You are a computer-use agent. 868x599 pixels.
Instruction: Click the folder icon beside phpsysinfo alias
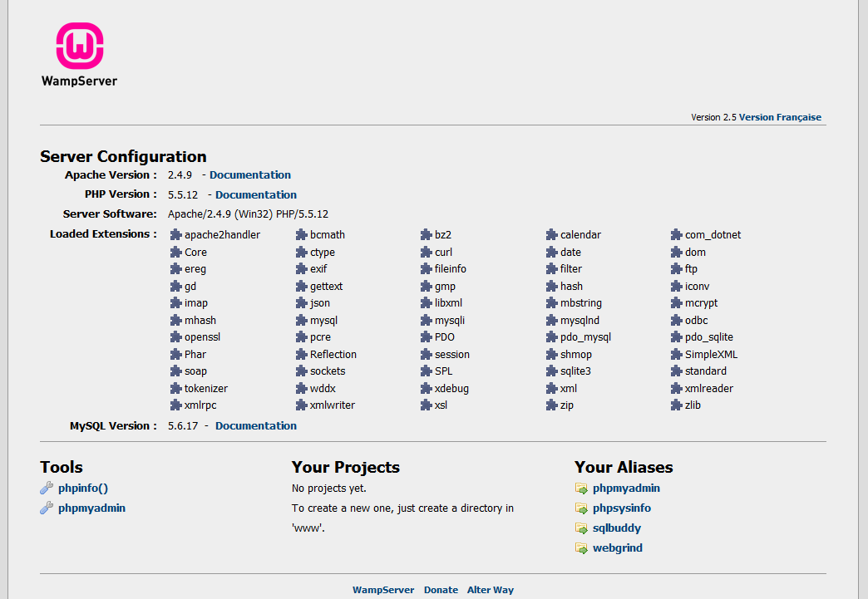(581, 508)
